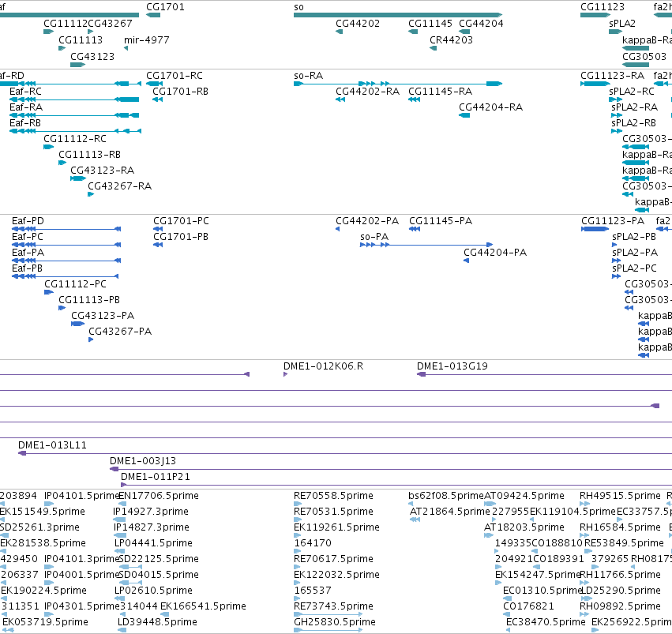Select the mir-4977 gene label
This screenshot has height=634, width=672.
(x=147, y=39)
